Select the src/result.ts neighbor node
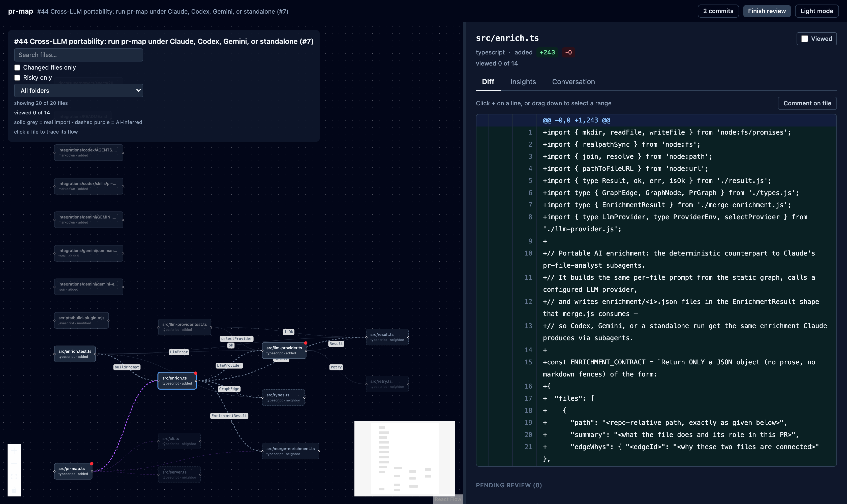Viewport: 847px width, 504px height. pos(387,337)
